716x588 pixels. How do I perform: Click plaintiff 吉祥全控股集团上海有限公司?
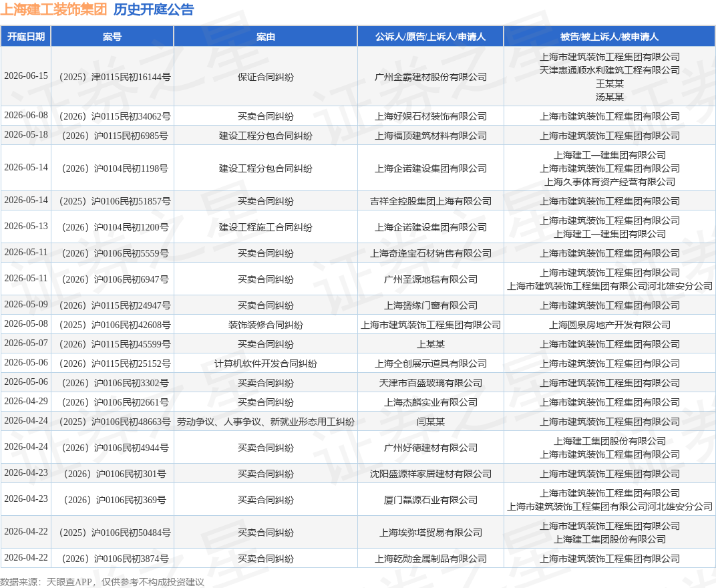(x=431, y=201)
